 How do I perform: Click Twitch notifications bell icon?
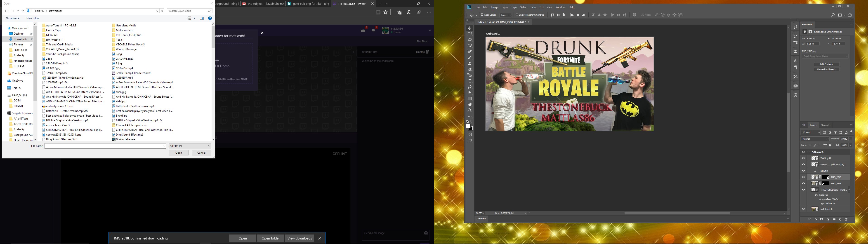click(x=373, y=30)
